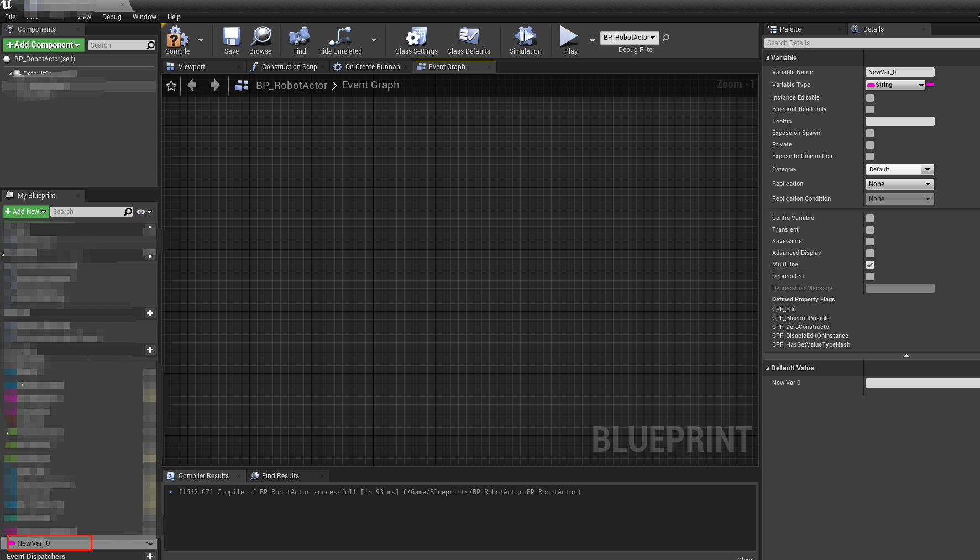Open the File menu
This screenshot has width=980, height=560.
tap(11, 17)
